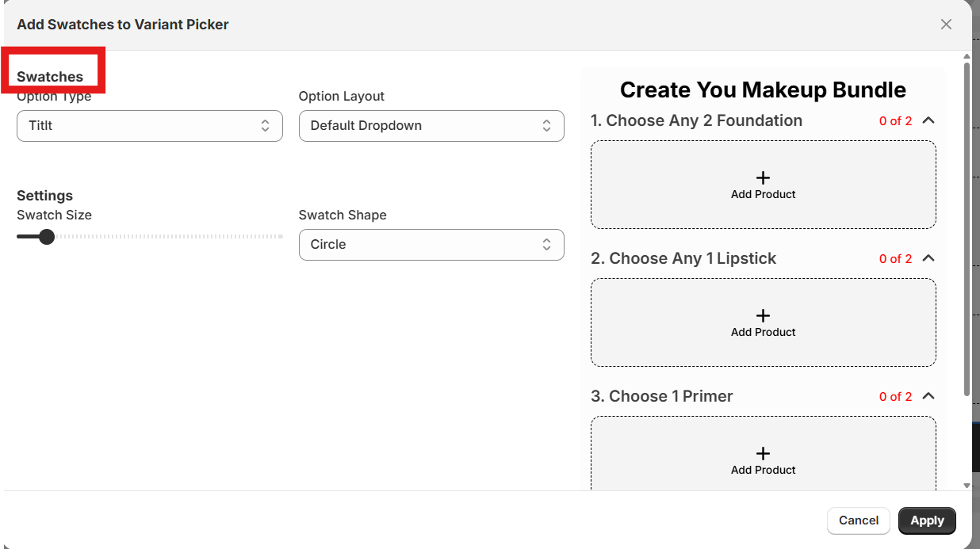Click the plus icon under Foundation section
This screenshot has height=549, width=980.
[x=763, y=178]
